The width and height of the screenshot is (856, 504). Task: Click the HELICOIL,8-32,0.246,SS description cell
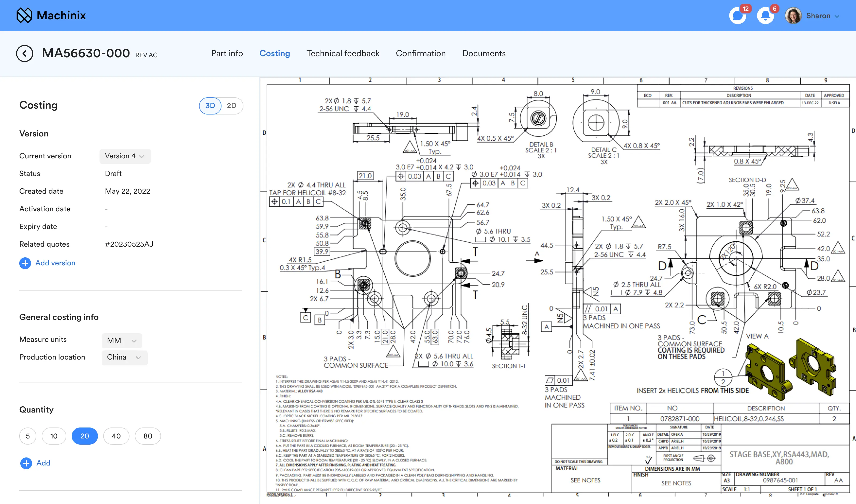(766, 419)
